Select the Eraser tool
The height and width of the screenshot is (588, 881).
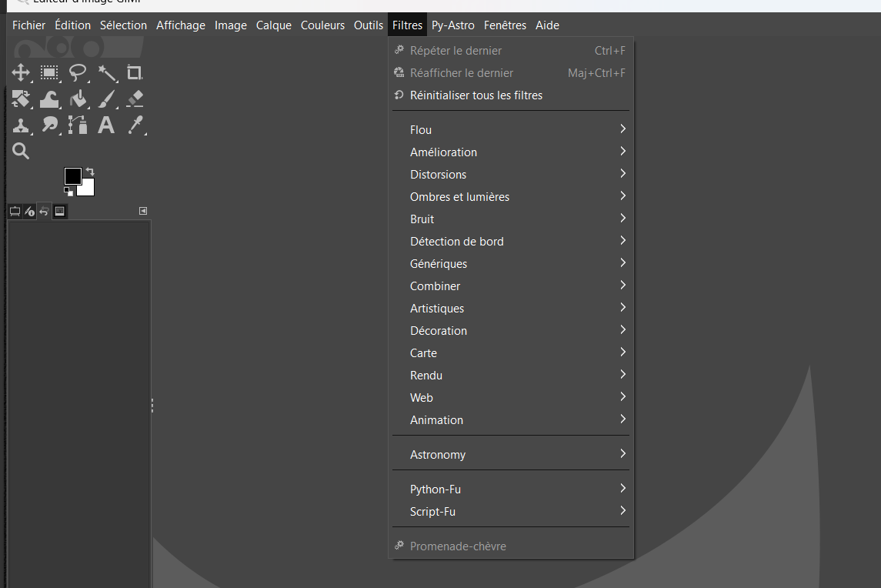[135, 99]
